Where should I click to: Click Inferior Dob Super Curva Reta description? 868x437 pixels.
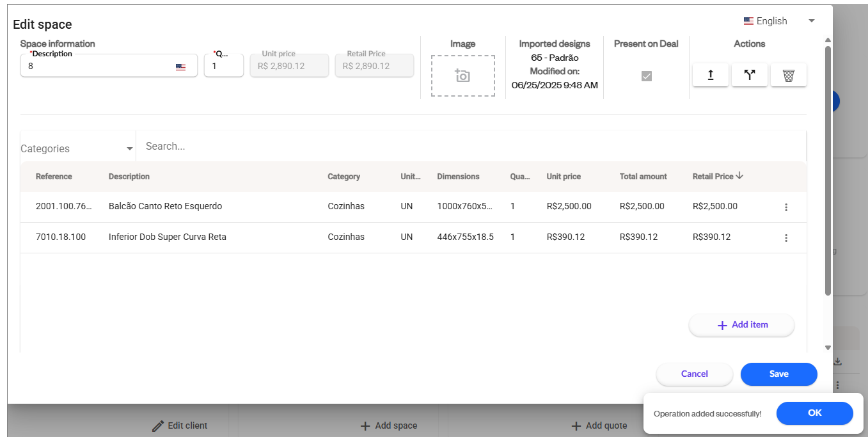pos(168,237)
